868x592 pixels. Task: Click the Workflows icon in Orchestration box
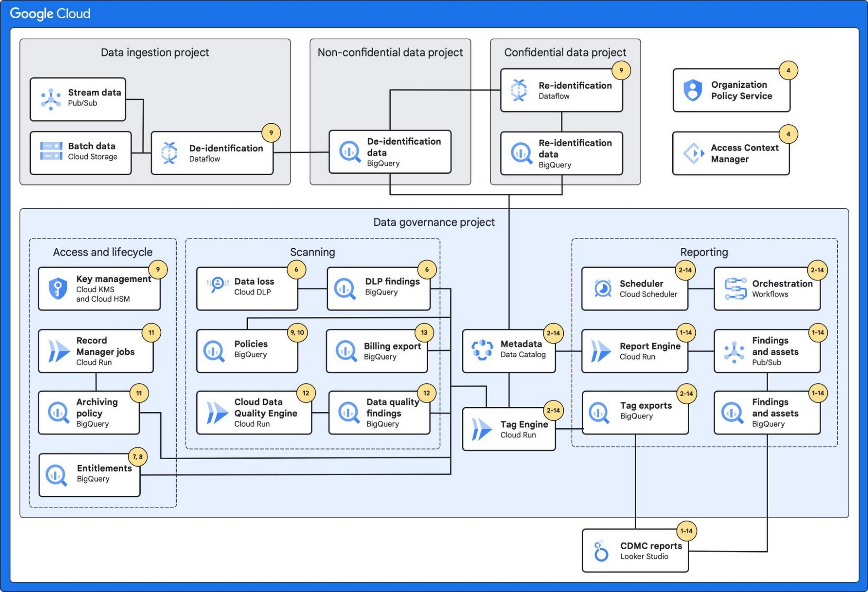(735, 288)
